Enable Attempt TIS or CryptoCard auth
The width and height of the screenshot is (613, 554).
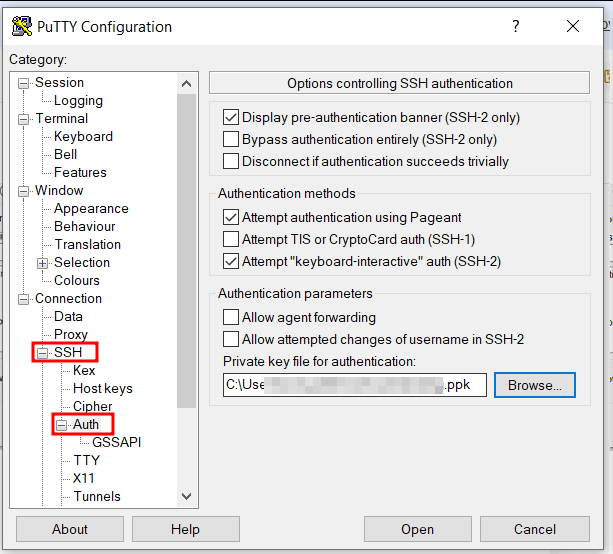[x=231, y=239]
